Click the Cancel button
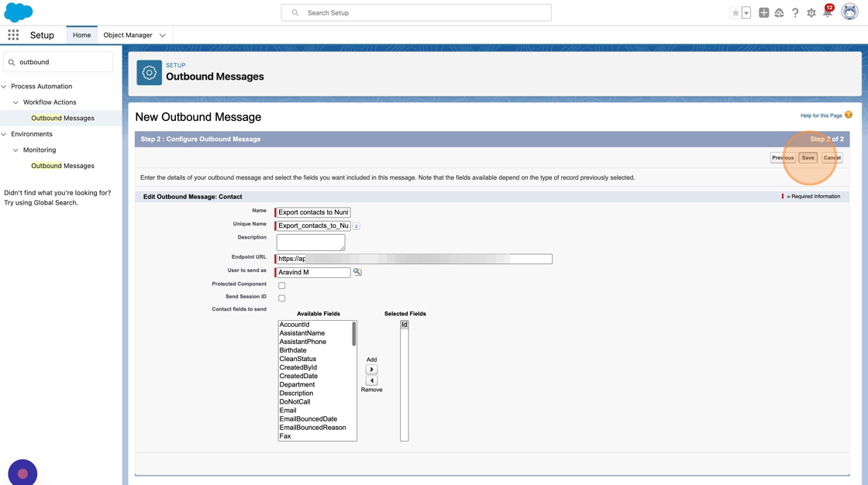The height and width of the screenshot is (485, 868). click(x=832, y=158)
